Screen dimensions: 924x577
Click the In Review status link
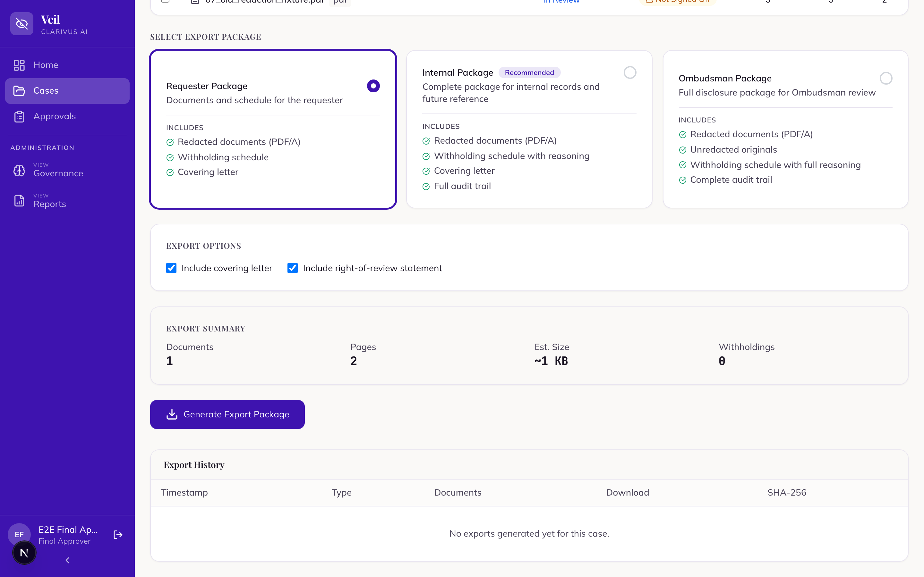(x=561, y=2)
